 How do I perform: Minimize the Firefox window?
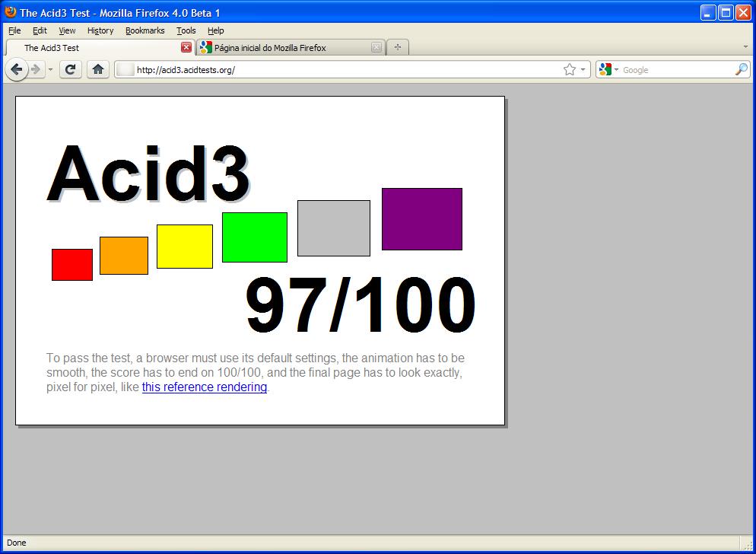(x=708, y=12)
